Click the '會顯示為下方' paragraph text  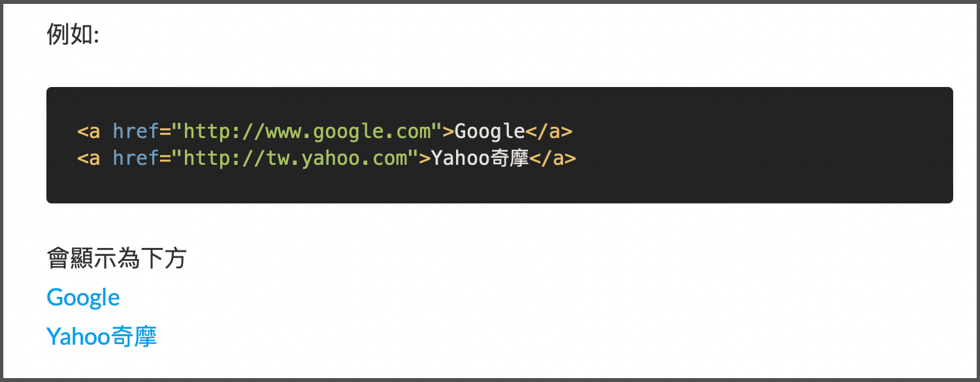tap(116, 259)
